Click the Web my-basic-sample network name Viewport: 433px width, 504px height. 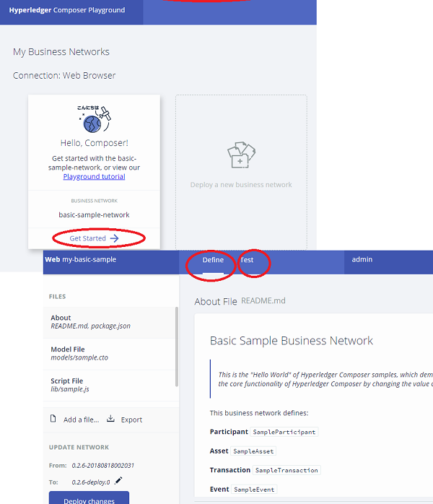pos(80,259)
